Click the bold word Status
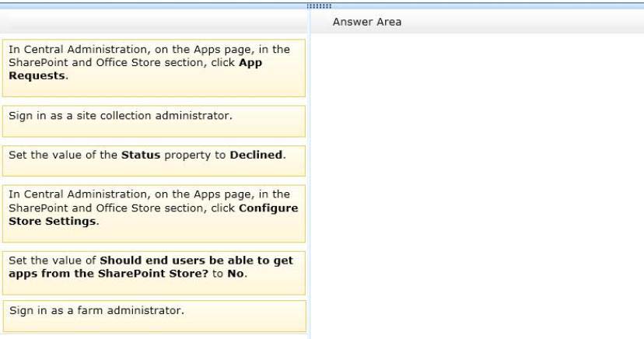The width and height of the screenshot is (644, 339). 141,156
